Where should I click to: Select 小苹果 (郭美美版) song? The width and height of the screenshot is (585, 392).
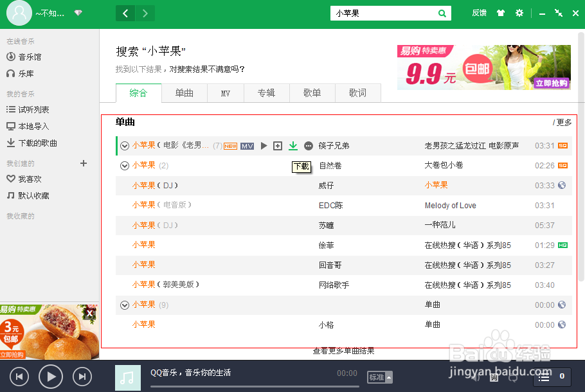point(166,285)
